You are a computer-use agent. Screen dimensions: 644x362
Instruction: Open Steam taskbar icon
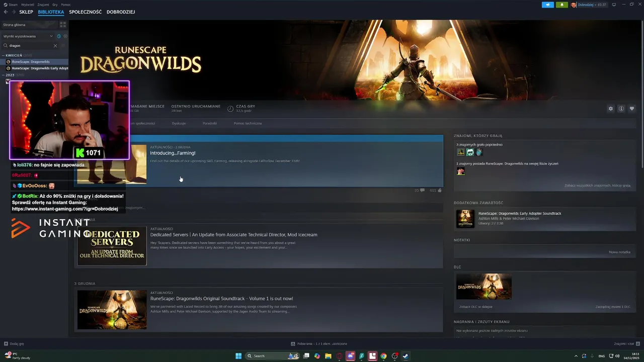click(x=406, y=356)
